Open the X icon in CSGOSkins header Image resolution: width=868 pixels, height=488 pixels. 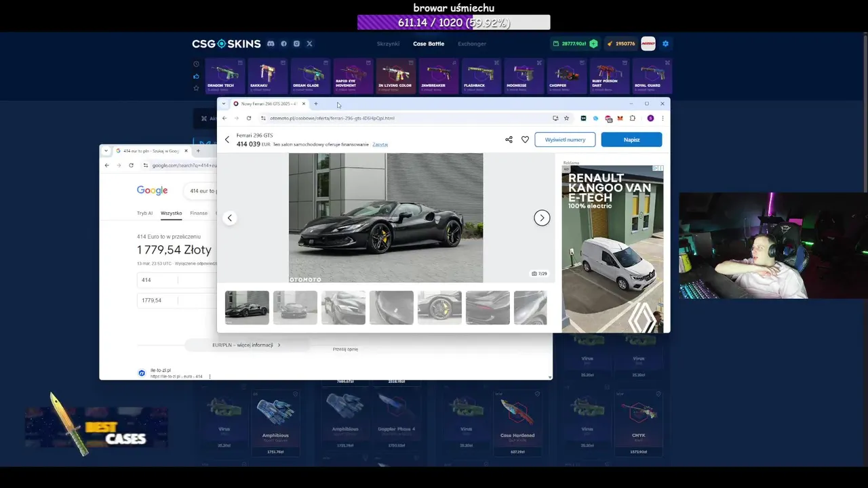click(x=309, y=43)
